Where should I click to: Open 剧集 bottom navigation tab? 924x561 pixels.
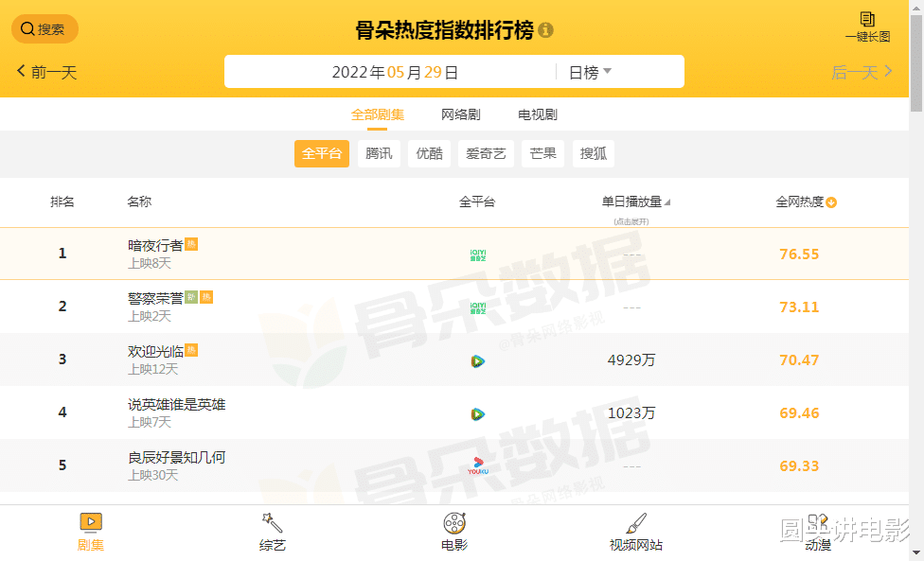pos(91,533)
